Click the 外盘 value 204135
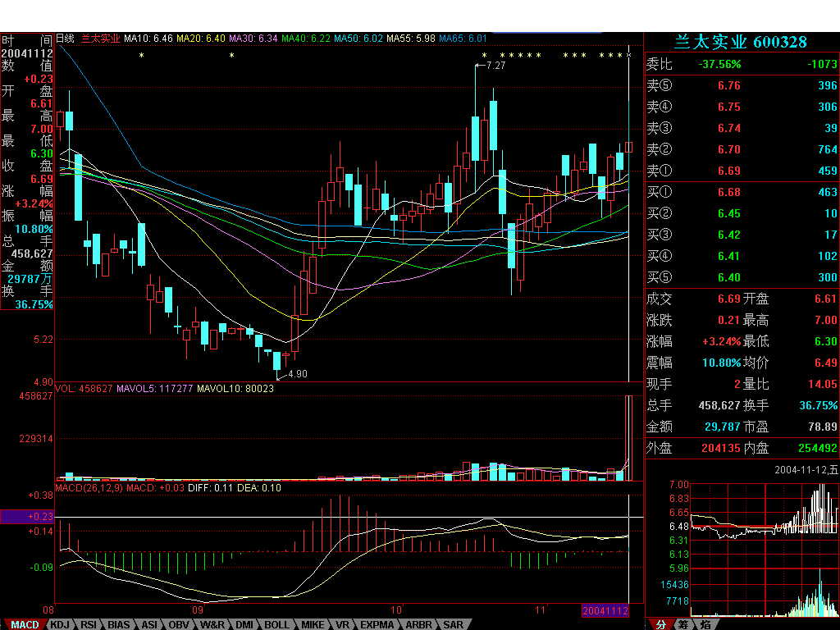 (720, 448)
